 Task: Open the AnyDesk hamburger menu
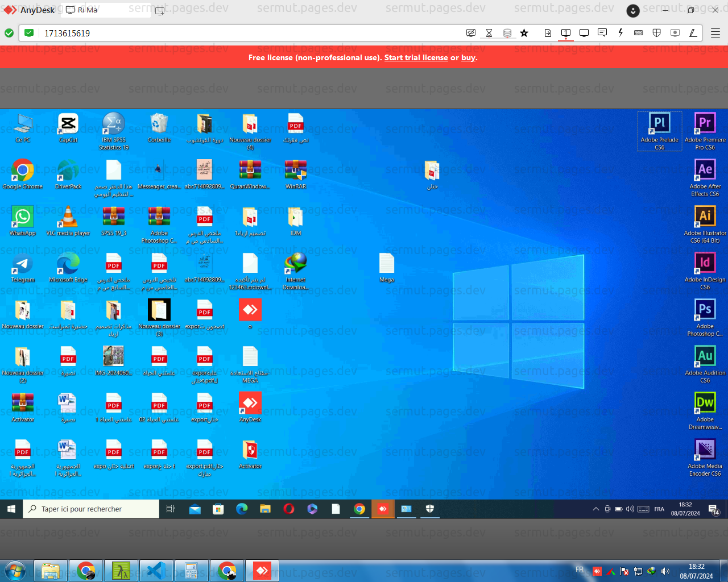click(x=715, y=33)
